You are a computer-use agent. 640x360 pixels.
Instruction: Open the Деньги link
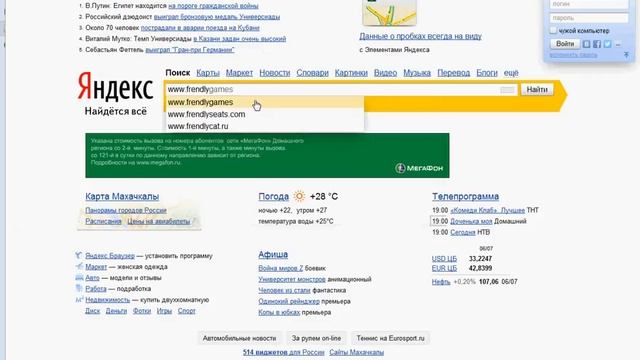[x=116, y=311]
